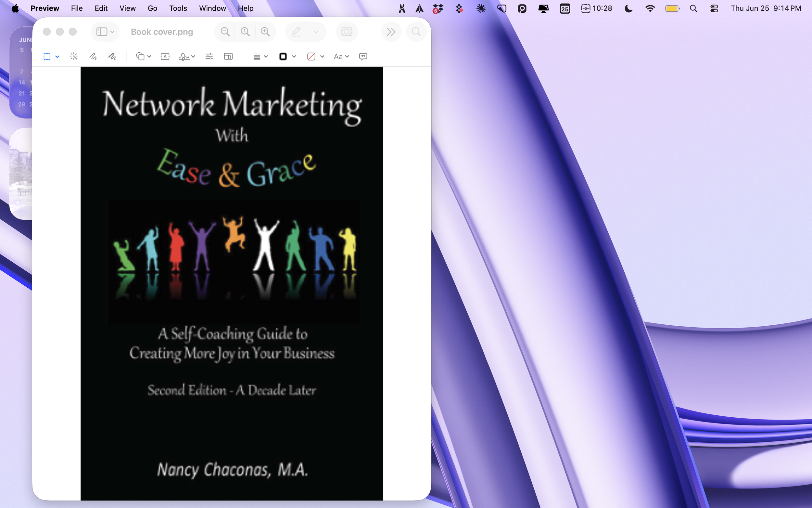Viewport: 812px width, 508px height.
Task: Open Control Center in menu bar
Action: coord(714,8)
